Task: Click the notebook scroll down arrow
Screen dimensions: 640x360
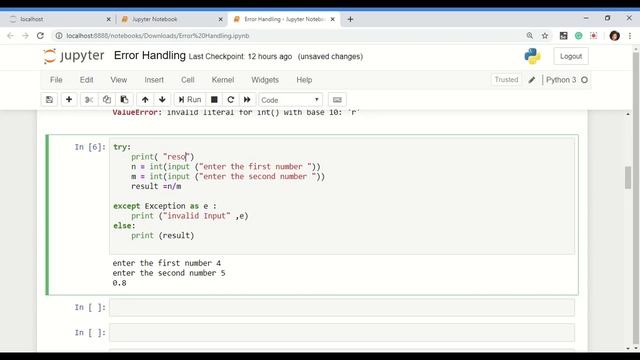Action: tap(628, 348)
